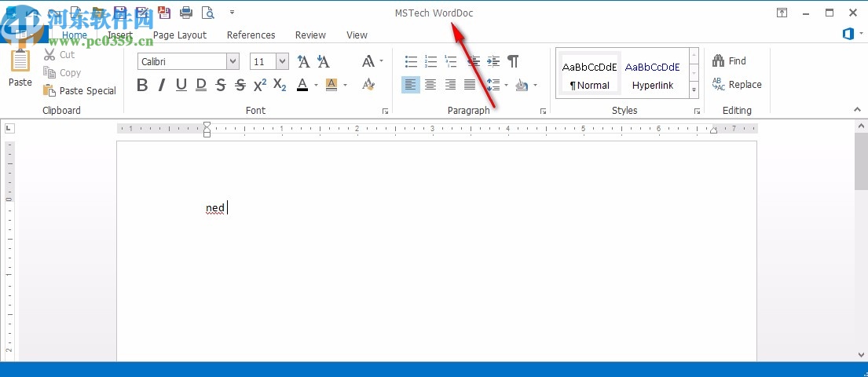Click the Save icon in quick access toolbar
The height and width of the screenshot is (377, 868).
119,13
